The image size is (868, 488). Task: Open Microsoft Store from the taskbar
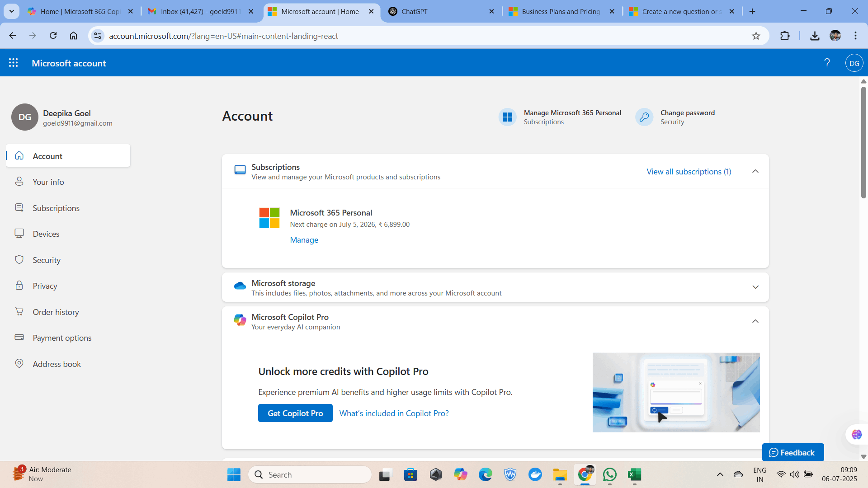(x=410, y=474)
